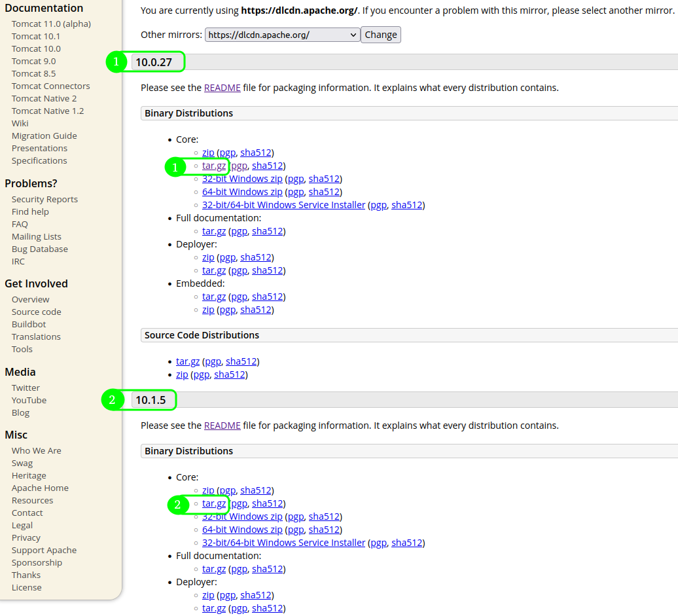Visit the YouTube media link

coord(29,401)
